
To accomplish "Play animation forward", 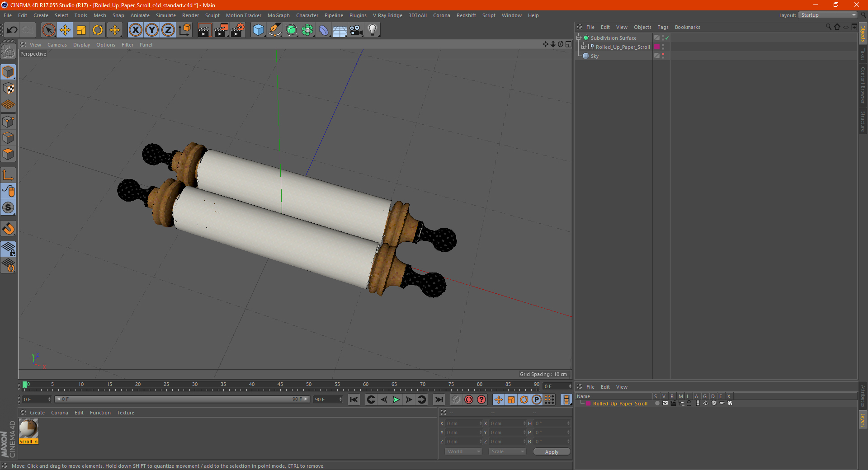I will click(396, 399).
